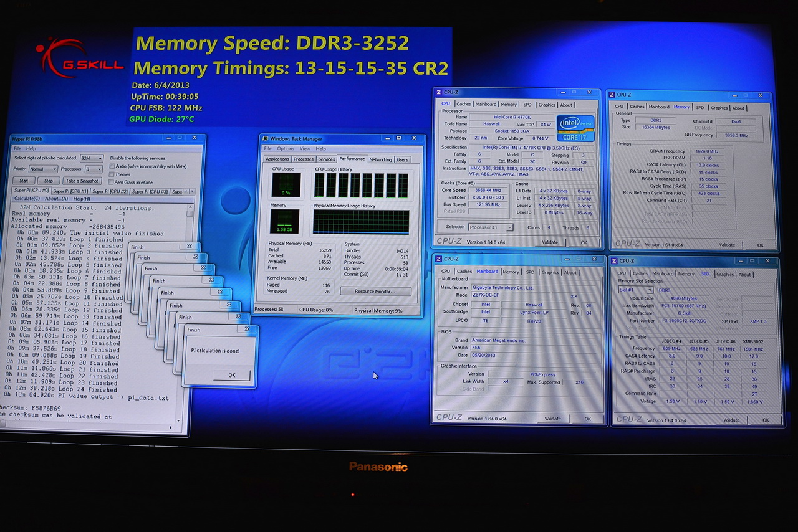Click the Physical Memory Usage History graph

pos(361,222)
